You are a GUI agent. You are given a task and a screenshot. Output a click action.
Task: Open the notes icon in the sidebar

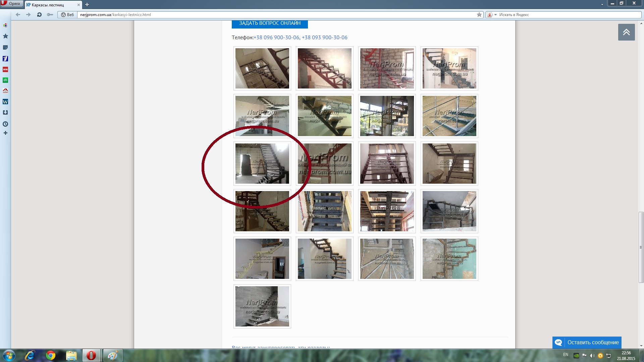(x=5, y=48)
